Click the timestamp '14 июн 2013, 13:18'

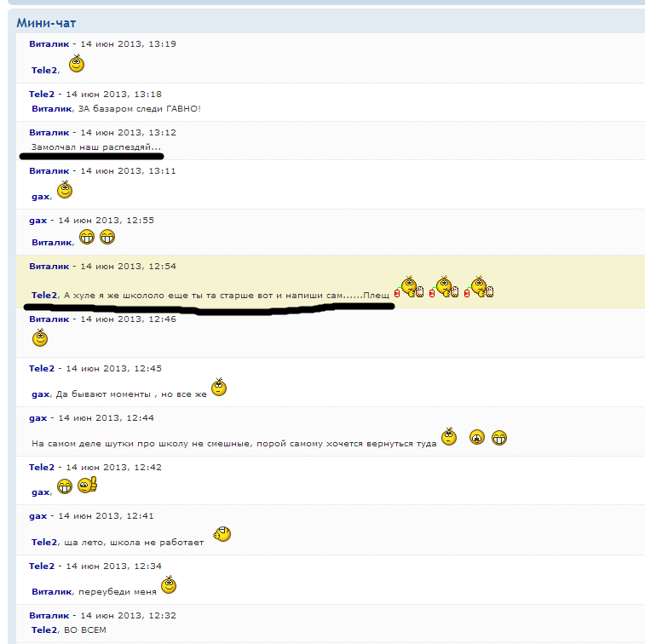[x=114, y=95]
